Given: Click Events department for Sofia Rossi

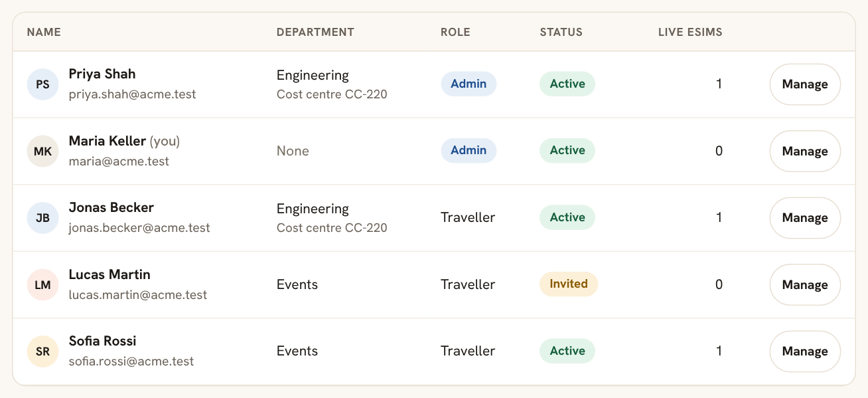Looking at the screenshot, I should point(297,351).
